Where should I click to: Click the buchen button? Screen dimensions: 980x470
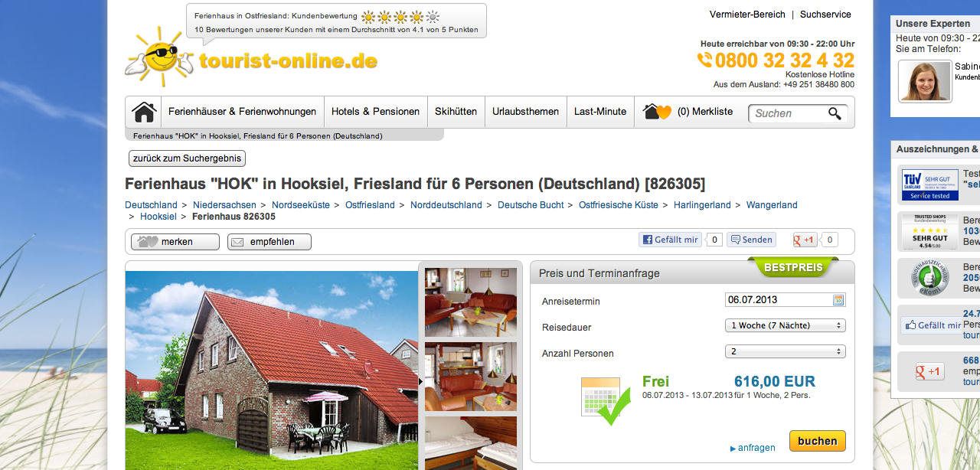pos(818,441)
